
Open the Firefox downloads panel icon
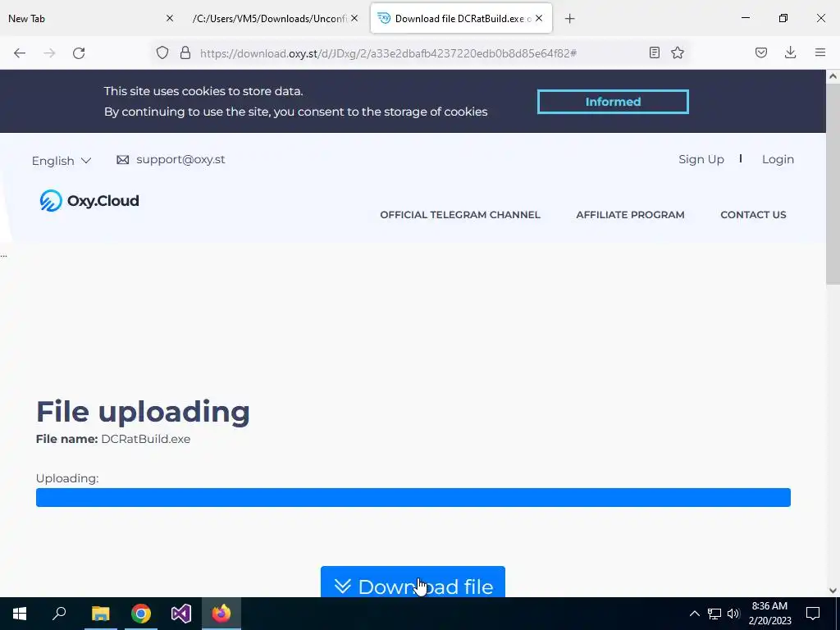point(790,52)
